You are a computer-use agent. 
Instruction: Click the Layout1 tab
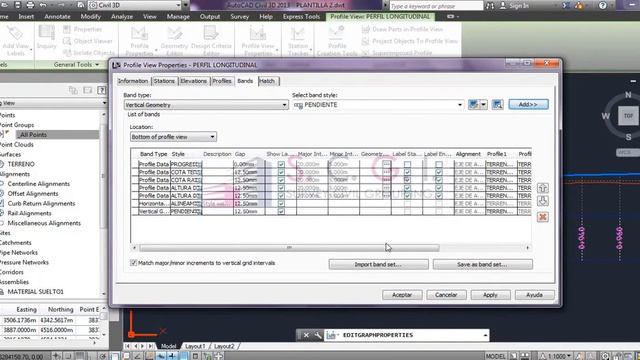(x=195, y=346)
